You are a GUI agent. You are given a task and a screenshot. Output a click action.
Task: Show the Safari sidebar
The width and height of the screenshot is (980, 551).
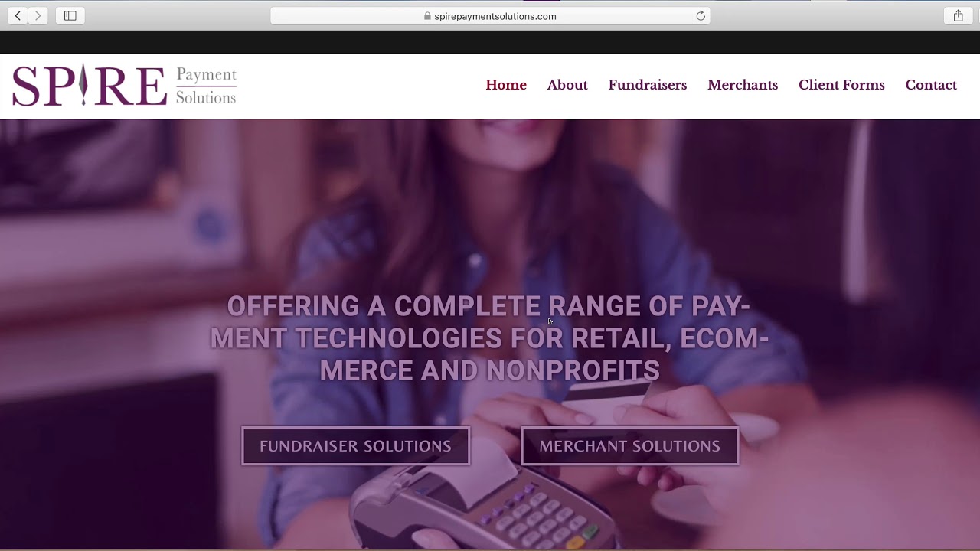(70, 15)
